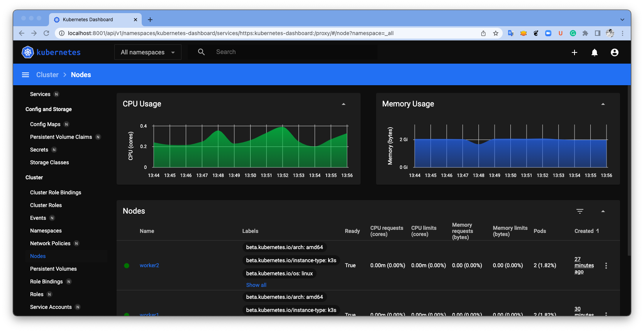The height and width of the screenshot is (332, 644).
Task: Click the plus create resource icon
Action: click(x=575, y=52)
